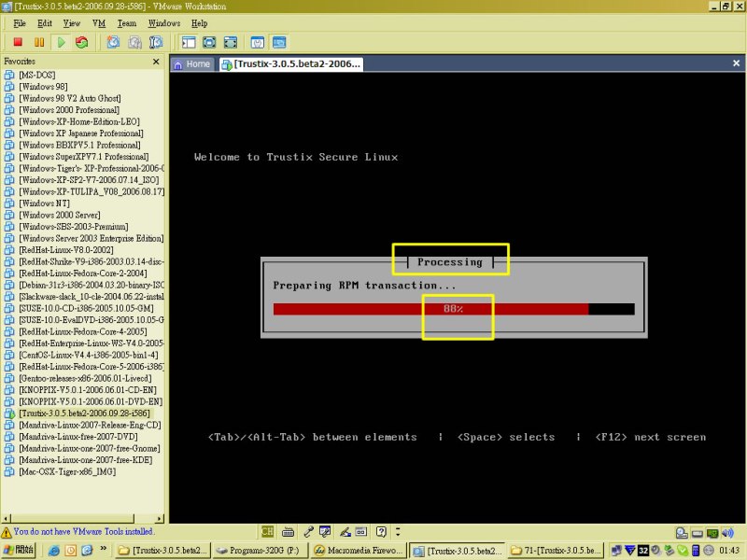Switch to the Home tab
The image size is (747, 560).
tap(193, 63)
